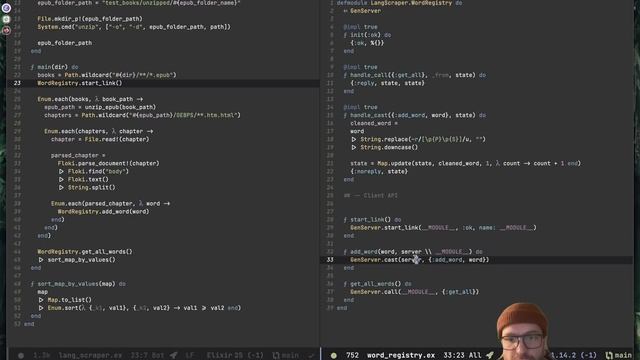Click 'init(:ok) do' line
This screenshot has width=640, height=360.
tap(367, 35)
